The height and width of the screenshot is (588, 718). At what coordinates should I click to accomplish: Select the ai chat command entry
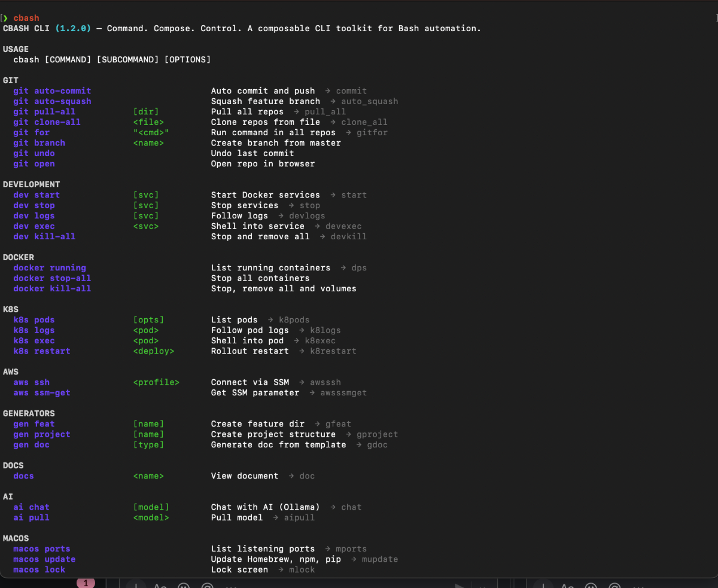tap(31, 507)
